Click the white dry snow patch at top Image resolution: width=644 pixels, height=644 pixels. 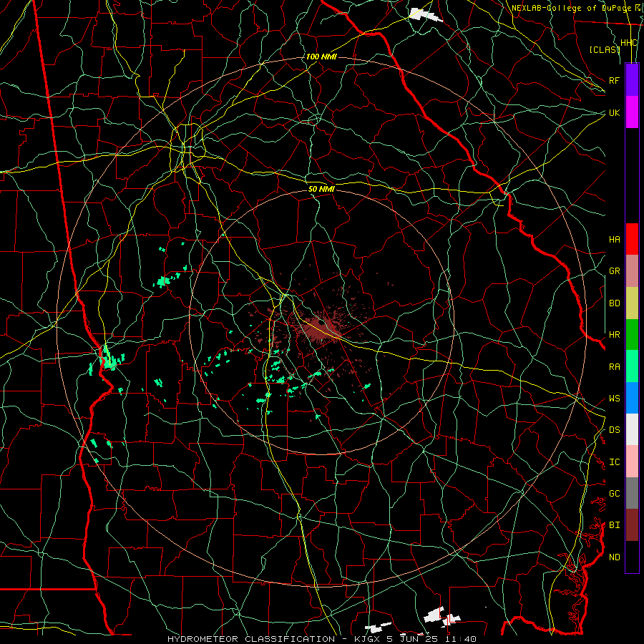pyautogui.click(x=425, y=15)
